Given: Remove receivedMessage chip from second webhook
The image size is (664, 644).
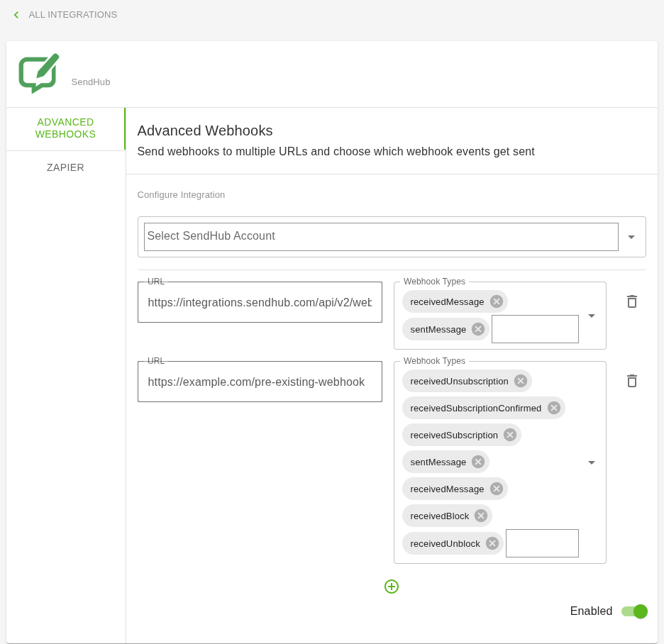Looking at the screenshot, I should click(497, 489).
